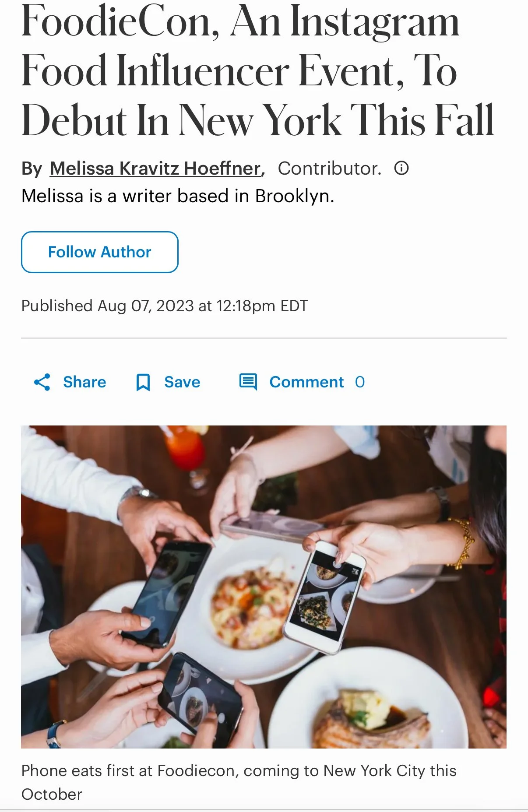Click the FoodieCon article headline

point(257,71)
